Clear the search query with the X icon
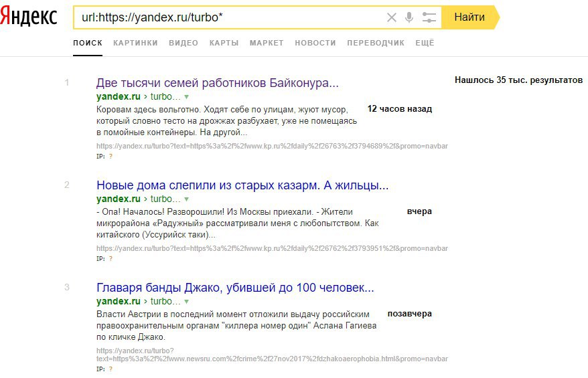The image size is (588, 378). pyautogui.click(x=392, y=17)
